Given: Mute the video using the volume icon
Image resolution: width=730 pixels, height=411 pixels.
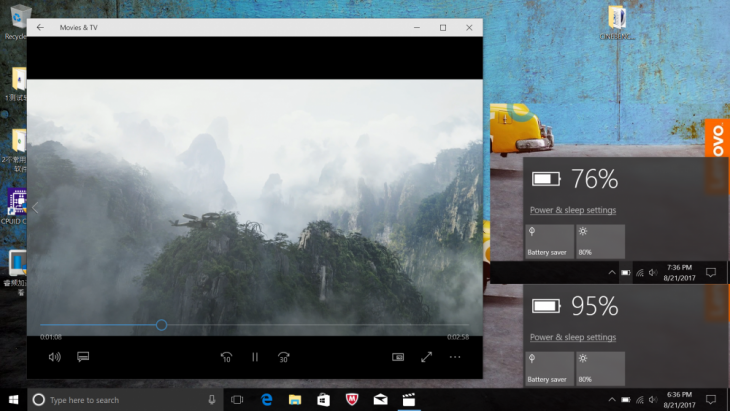Looking at the screenshot, I should [54, 357].
